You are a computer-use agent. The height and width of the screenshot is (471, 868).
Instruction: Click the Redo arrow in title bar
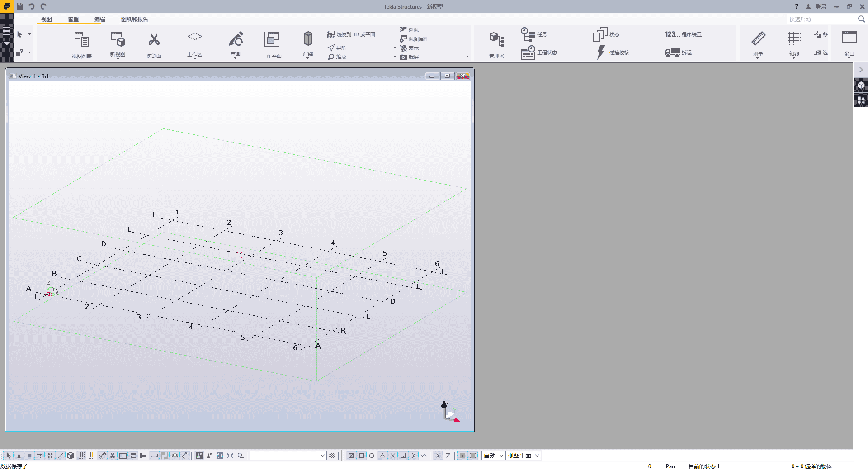43,6
